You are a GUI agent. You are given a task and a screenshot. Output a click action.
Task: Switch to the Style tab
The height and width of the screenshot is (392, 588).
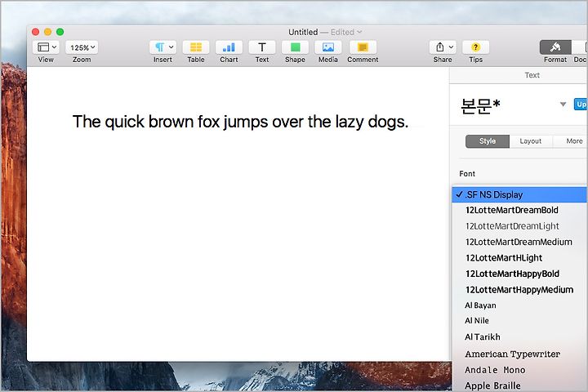488,141
